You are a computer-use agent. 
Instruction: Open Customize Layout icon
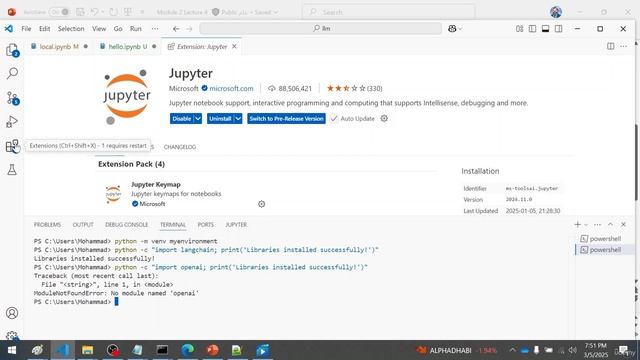[519, 29]
